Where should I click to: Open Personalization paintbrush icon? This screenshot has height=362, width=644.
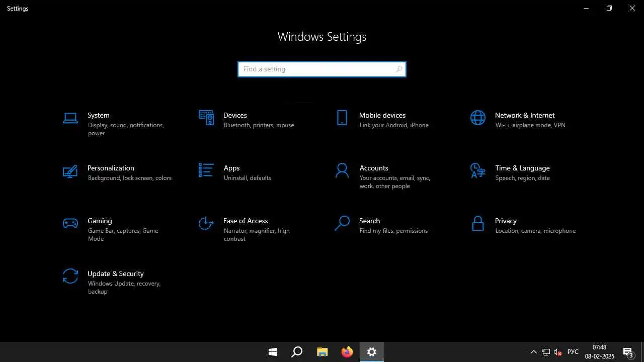[x=70, y=171]
